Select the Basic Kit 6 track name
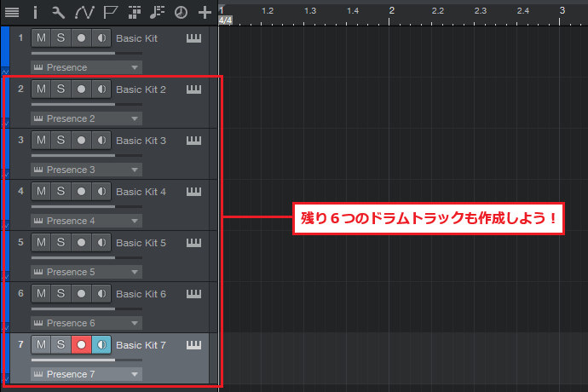Image resolution: width=588 pixels, height=392 pixels. 141,294
